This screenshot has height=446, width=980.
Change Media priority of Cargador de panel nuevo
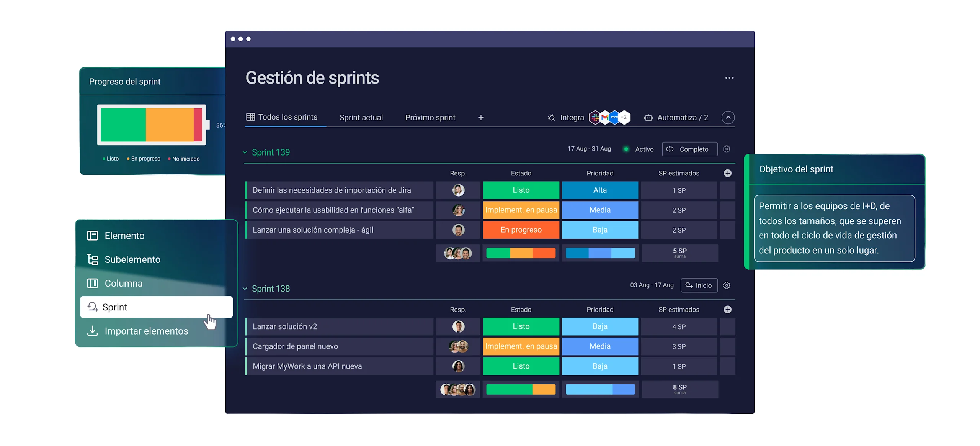[x=599, y=346]
